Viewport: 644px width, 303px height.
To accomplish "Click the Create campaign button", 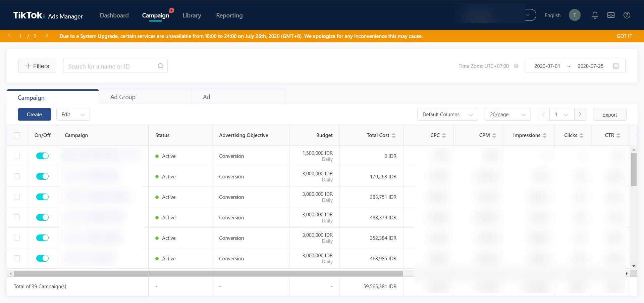I will [x=35, y=115].
